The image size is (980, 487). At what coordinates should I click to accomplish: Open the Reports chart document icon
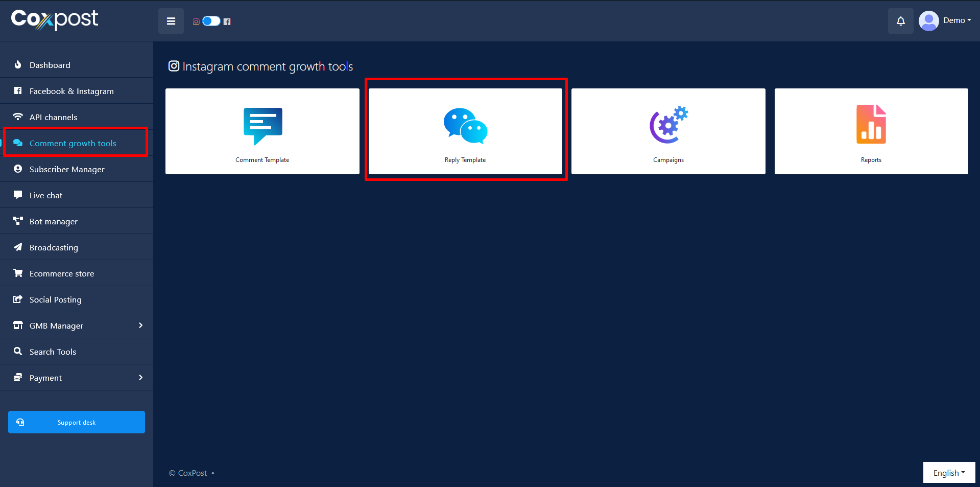871,125
